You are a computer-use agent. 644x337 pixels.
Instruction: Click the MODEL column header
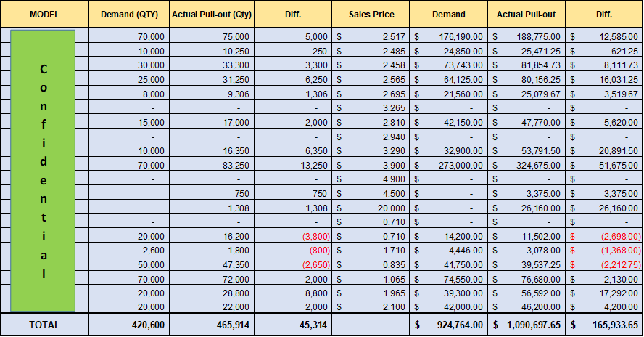(x=44, y=14)
